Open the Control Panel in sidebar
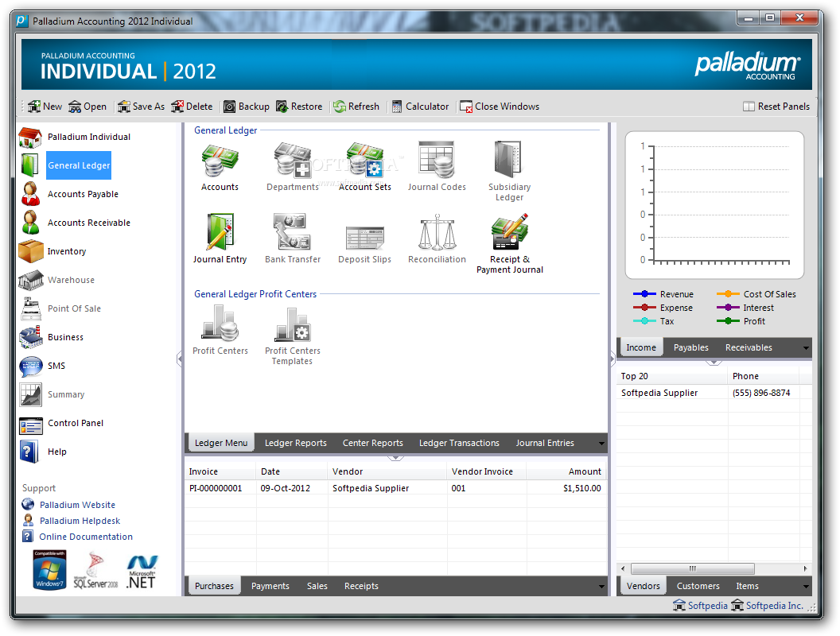 [76, 424]
